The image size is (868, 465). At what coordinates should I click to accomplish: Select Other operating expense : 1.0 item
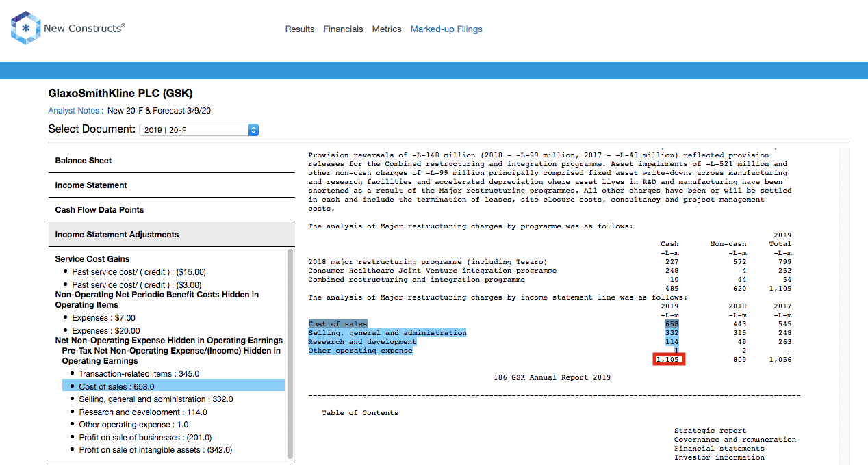point(134,425)
